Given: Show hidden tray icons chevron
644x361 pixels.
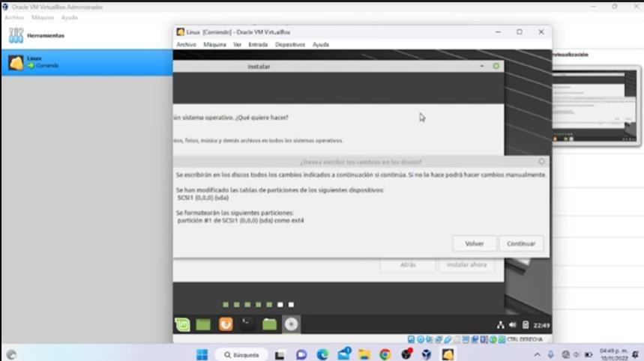Looking at the screenshot, I should tap(537, 354).
